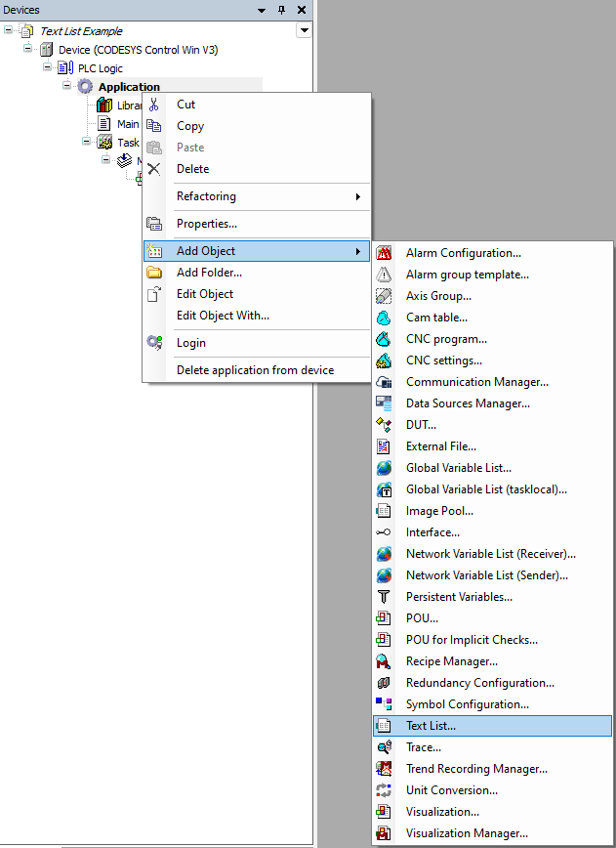Collapse the Text List Example project node
Image resolution: width=616 pixels, height=848 pixels.
(8, 29)
